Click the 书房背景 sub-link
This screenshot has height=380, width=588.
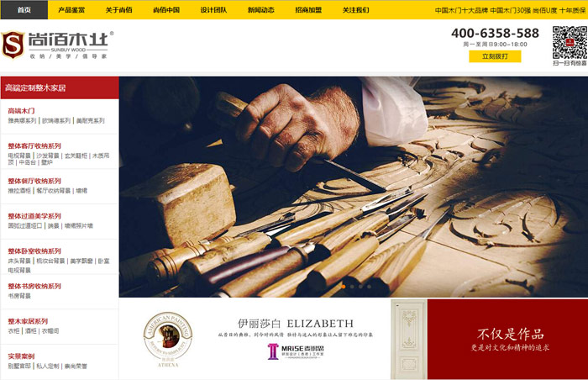19,296
